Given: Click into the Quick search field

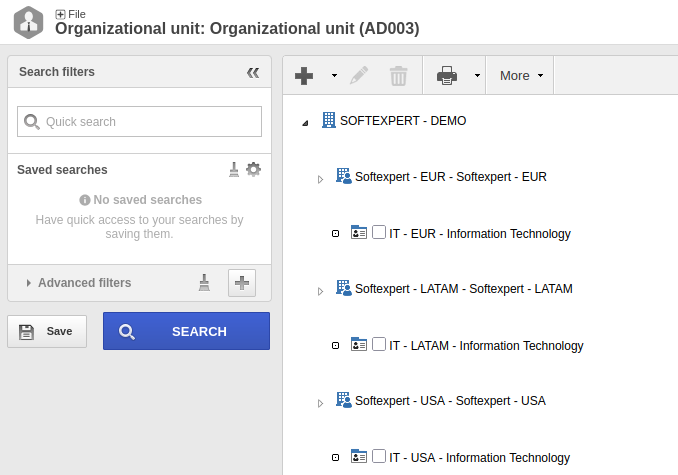Looking at the screenshot, I should pos(139,121).
